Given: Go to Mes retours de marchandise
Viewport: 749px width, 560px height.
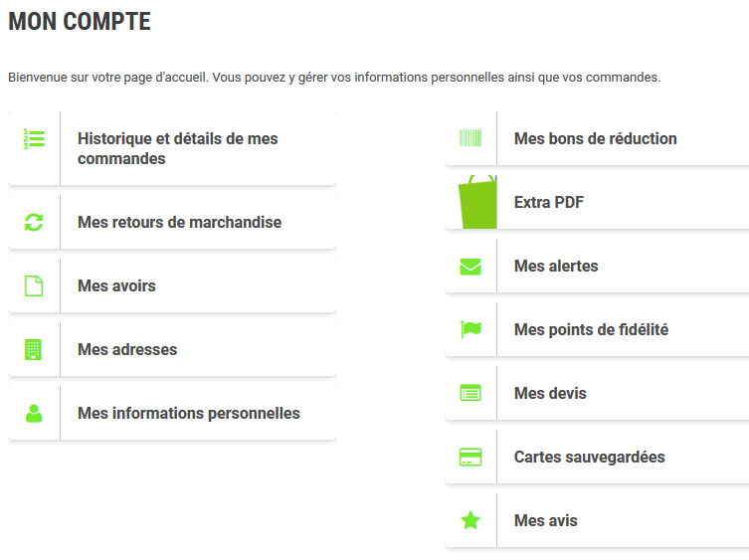Looking at the screenshot, I should (179, 223).
